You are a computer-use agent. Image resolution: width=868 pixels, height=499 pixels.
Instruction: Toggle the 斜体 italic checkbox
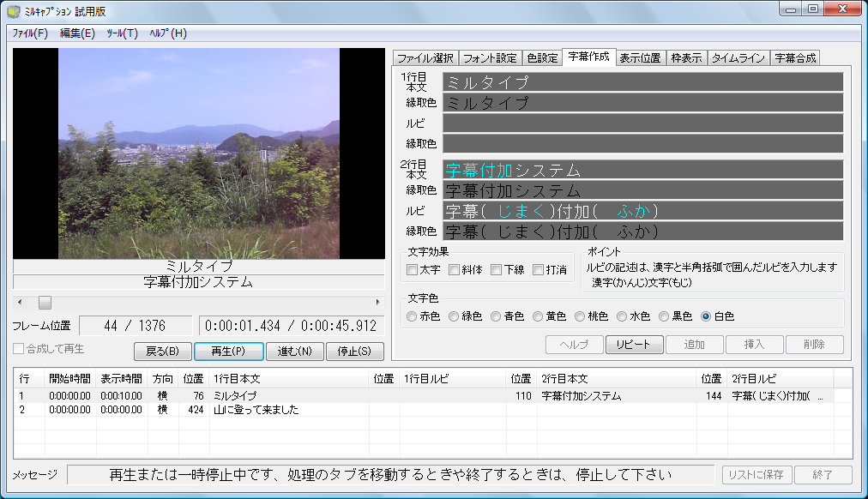tap(455, 270)
